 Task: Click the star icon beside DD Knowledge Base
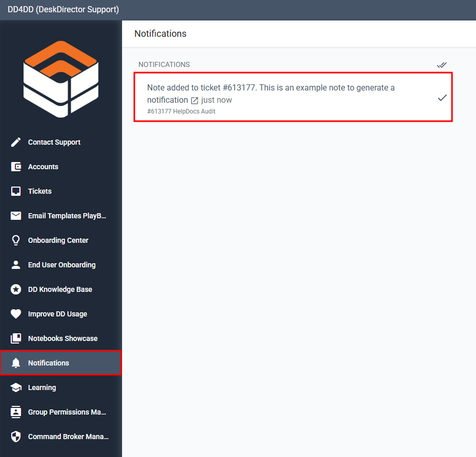pyautogui.click(x=16, y=289)
